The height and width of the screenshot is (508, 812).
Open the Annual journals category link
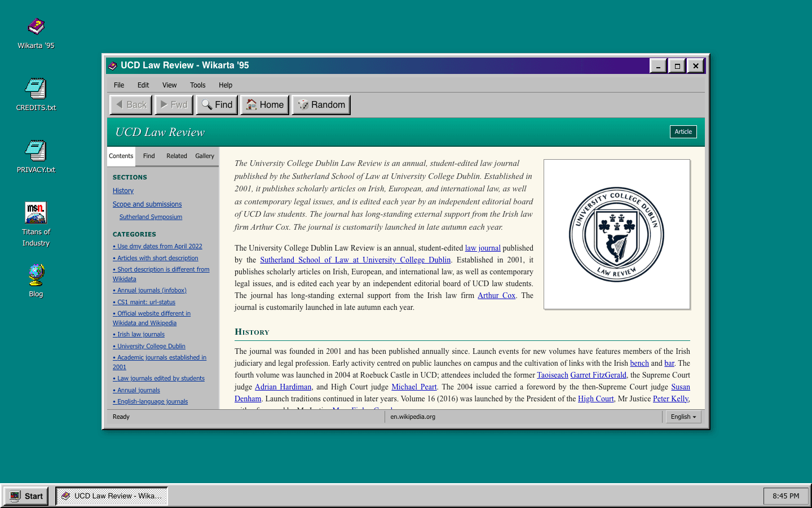click(x=136, y=390)
